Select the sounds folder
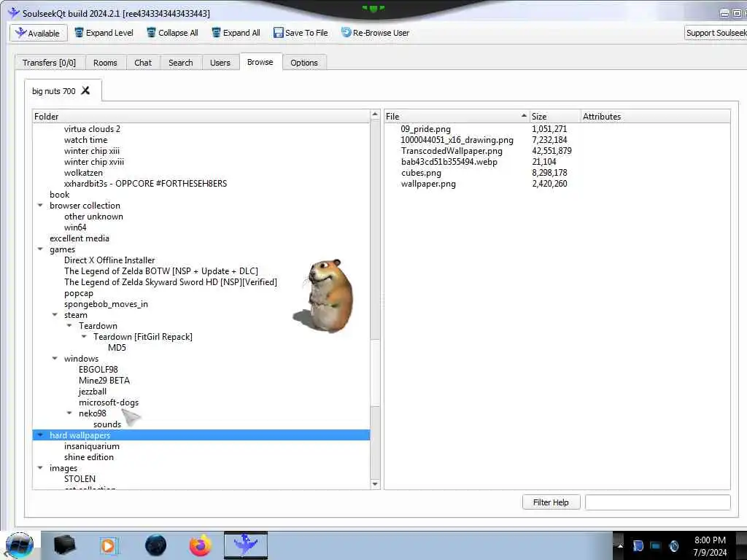 click(x=107, y=424)
